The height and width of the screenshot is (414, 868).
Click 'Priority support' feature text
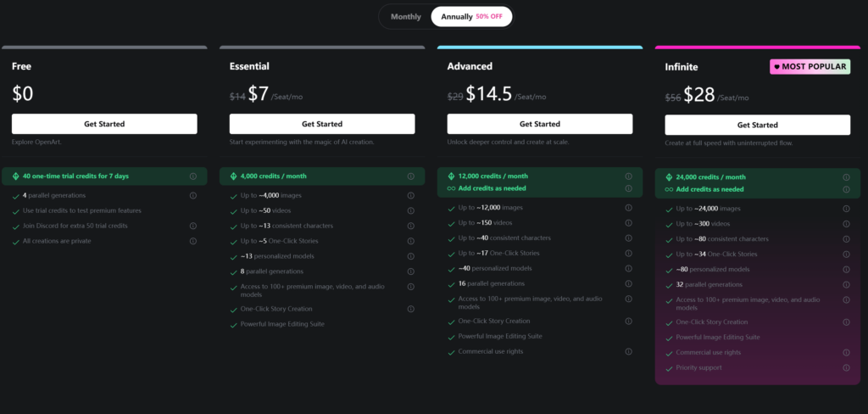[x=698, y=368]
